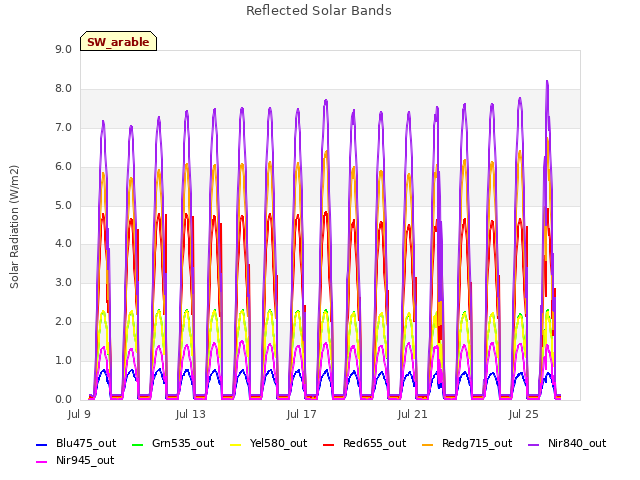Select the Nir840_out legend label

pyautogui.click(x=577, y=444)
